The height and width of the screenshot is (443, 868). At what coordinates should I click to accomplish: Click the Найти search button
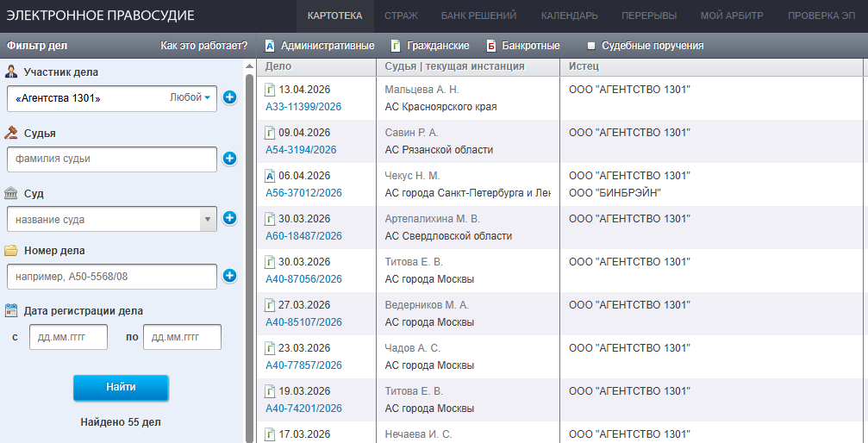121,388
